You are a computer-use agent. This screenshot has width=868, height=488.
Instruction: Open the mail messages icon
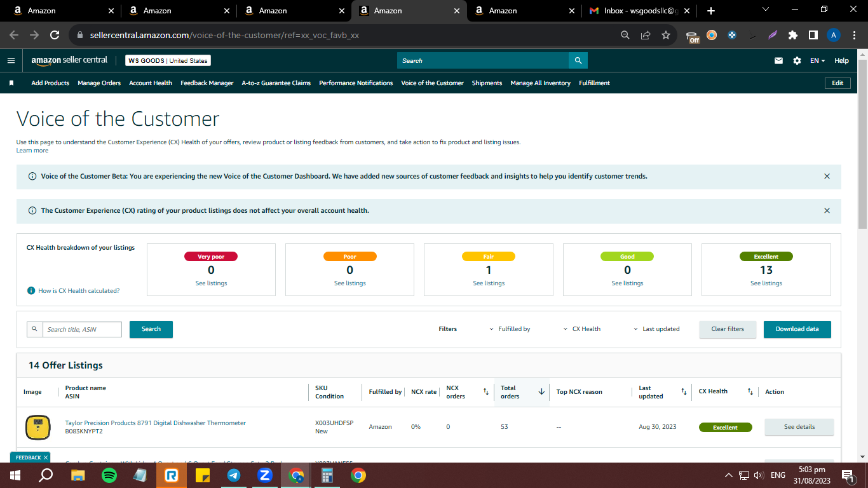[x=778, y=61]
